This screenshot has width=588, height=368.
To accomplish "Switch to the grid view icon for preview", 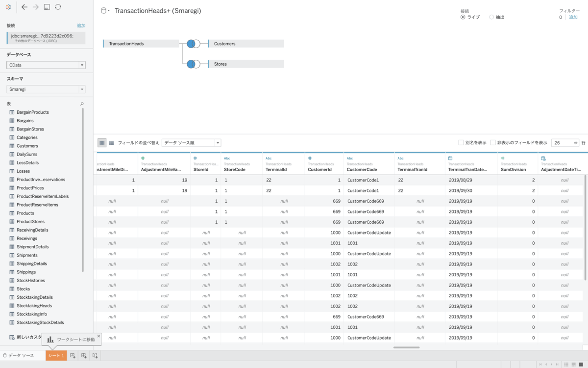I will (x=102, y=143).
